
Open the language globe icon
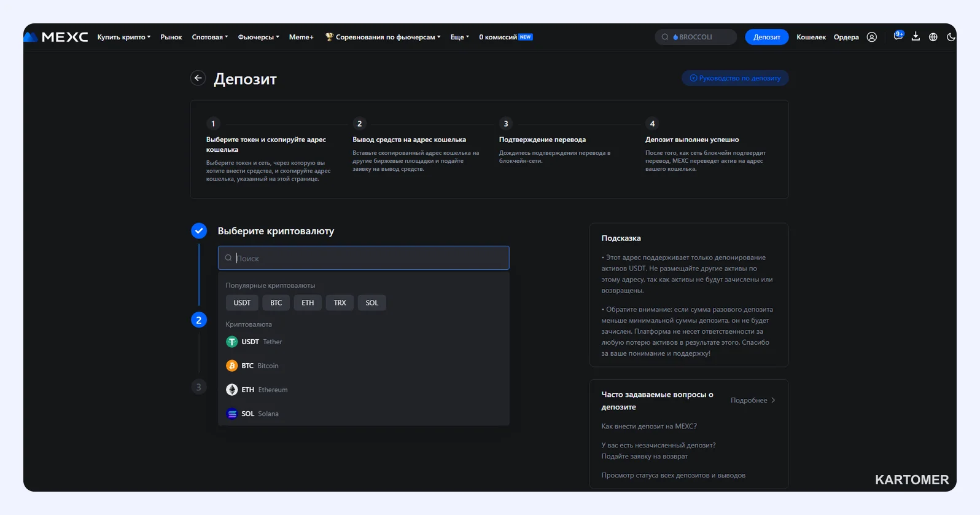933,37
